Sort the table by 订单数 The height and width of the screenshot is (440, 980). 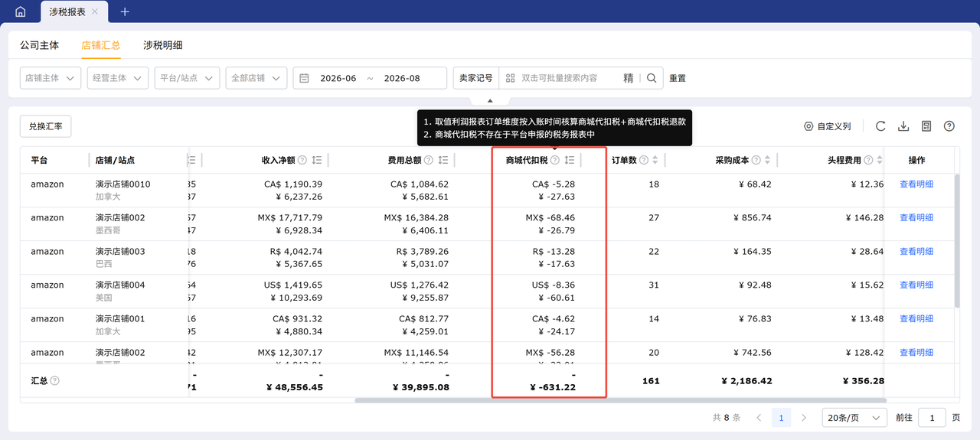click(x=655, y=160)
